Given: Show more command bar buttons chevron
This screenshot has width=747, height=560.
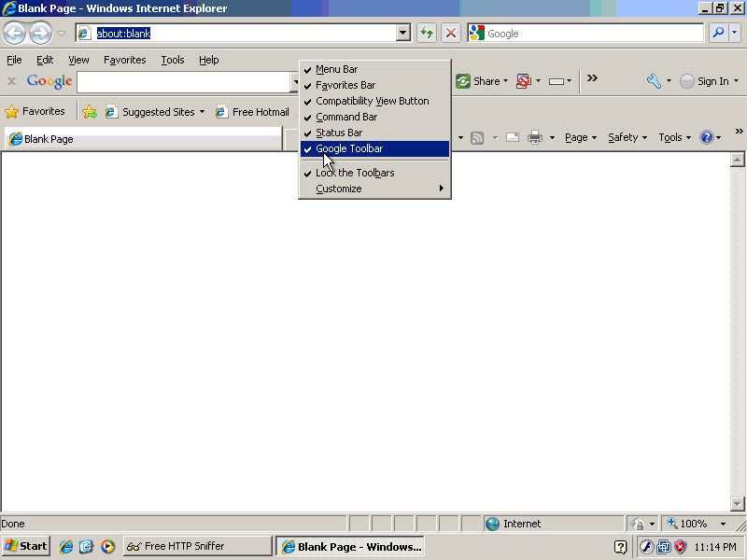Looking at the screenshot, I should point(739,132).
